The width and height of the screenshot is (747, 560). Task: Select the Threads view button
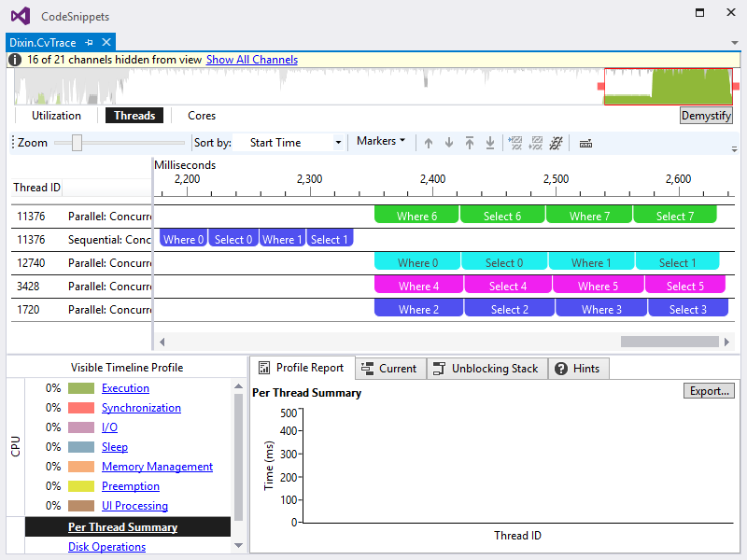click(x=134, y=116)
